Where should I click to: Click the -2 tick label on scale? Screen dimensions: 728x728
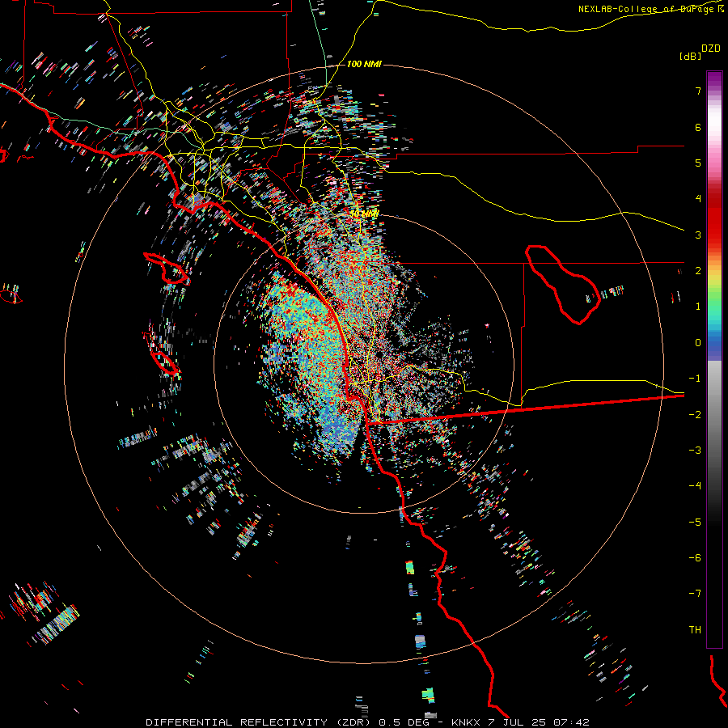pyautogui.click(x=695, y=415)
